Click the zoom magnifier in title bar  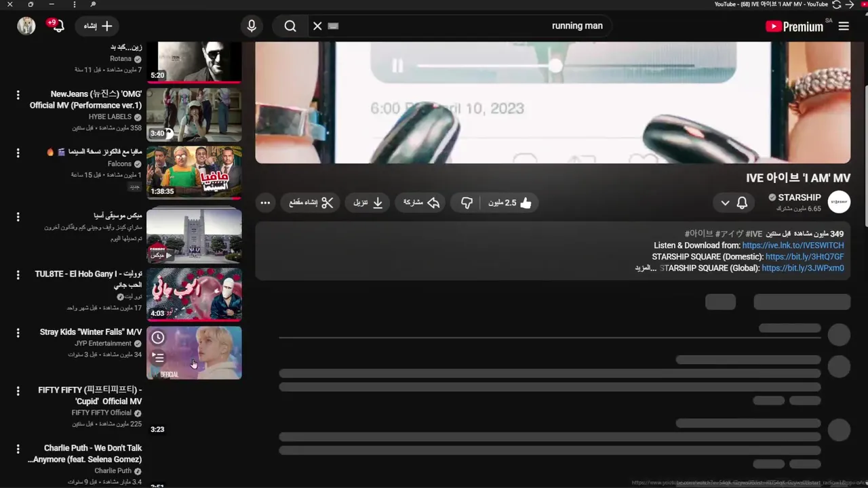tap(93, 4)
